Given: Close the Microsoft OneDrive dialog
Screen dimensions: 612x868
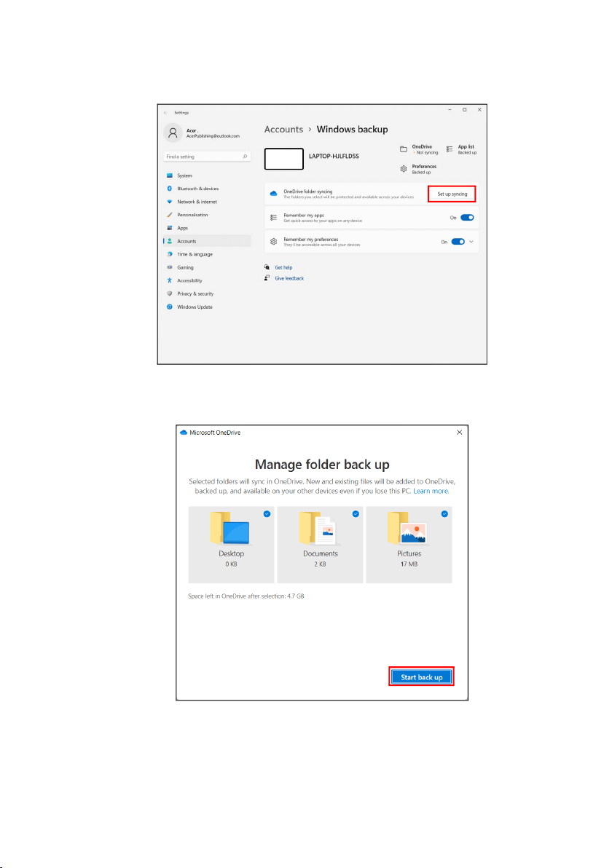Looking at the screenshot, I should click(x=459, y=433).
